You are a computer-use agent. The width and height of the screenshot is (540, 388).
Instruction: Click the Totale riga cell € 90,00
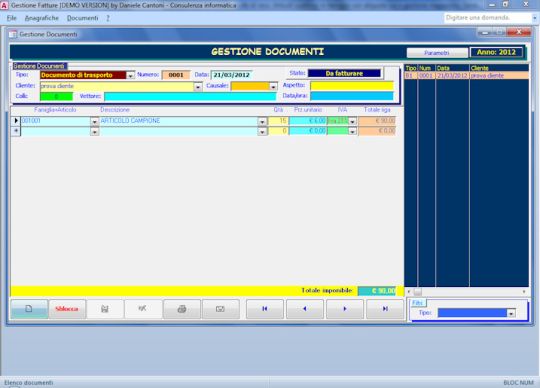(x=377, y=121)
